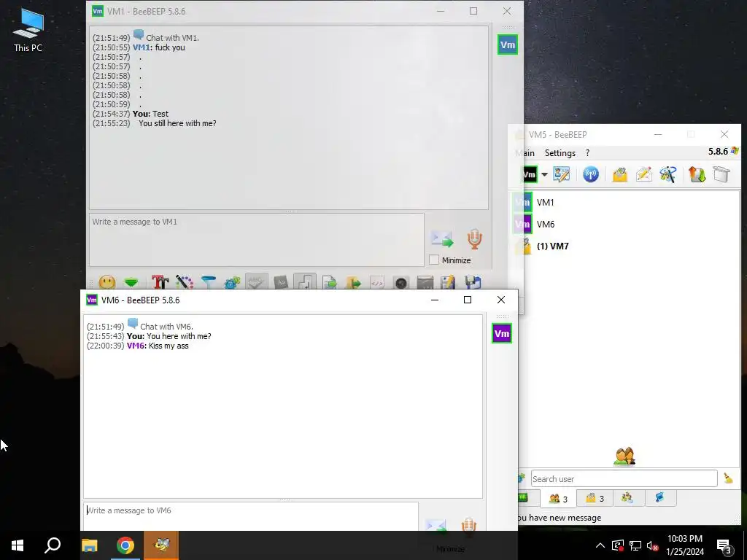Open the font color picker in VM1 chat

tap(185, 282)
